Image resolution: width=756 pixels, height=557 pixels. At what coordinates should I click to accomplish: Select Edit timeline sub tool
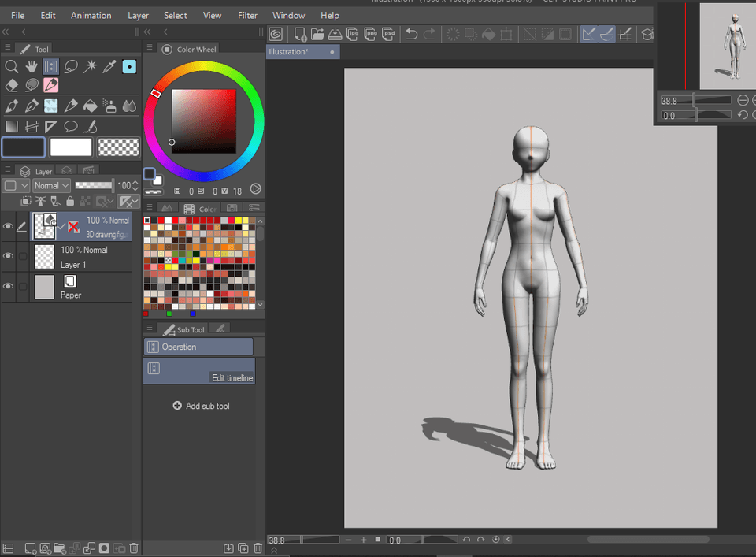199,371
